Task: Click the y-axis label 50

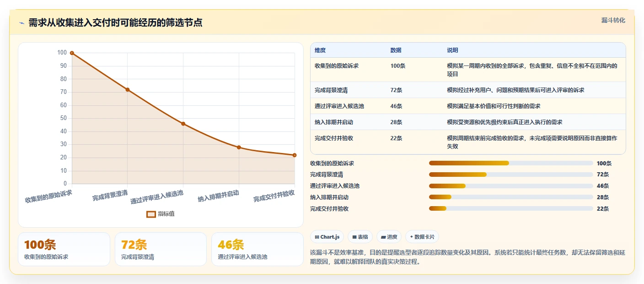Action: [x=64, y=118]
